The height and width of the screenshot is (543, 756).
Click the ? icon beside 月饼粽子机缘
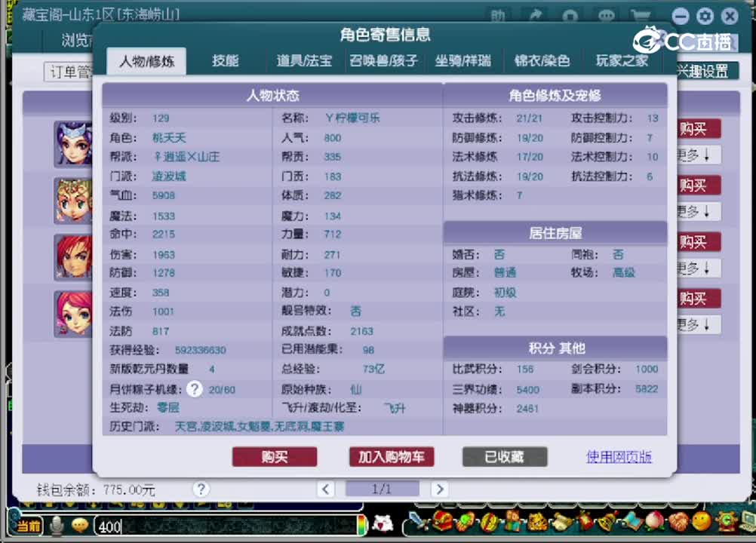[195, 389]
